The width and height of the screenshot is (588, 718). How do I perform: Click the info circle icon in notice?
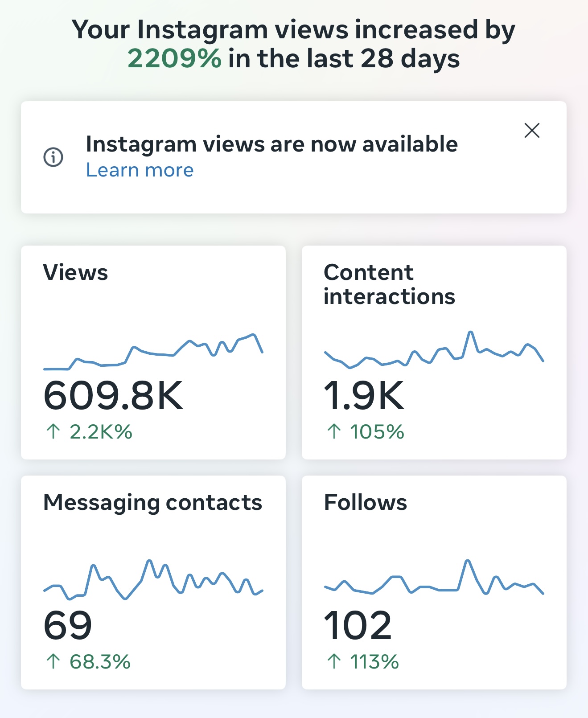click(53, 157)
